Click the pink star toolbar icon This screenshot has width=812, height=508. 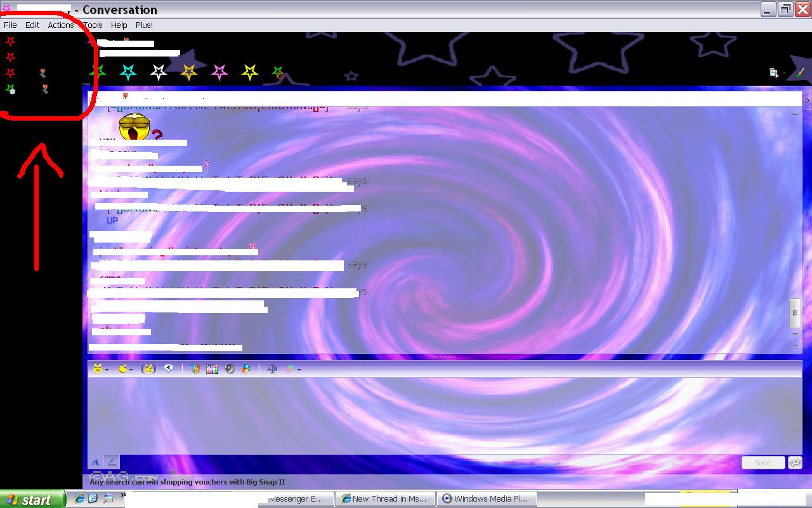click(219, 72)
